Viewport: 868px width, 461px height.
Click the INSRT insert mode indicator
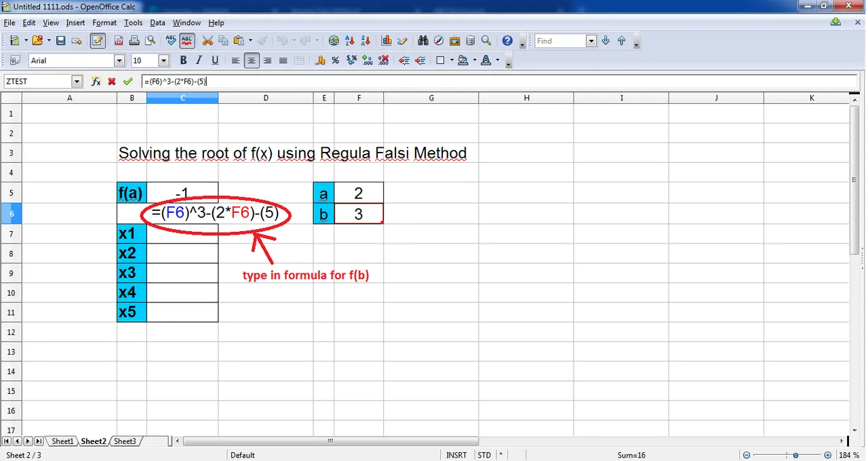(456, 455)
